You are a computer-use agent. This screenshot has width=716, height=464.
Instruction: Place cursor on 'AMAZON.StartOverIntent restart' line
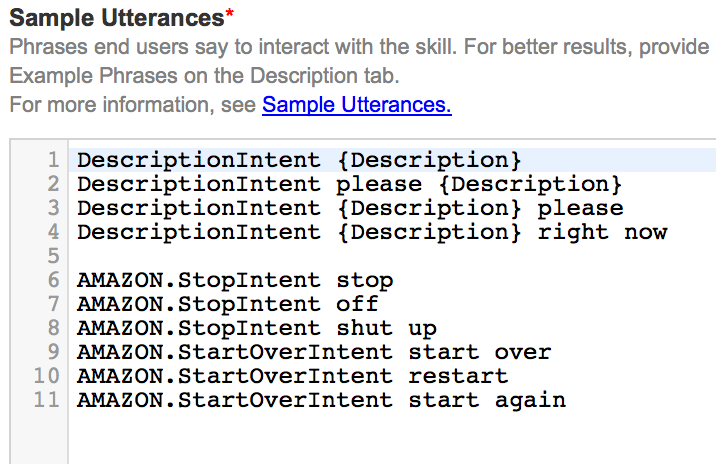(x=292, y=376)
